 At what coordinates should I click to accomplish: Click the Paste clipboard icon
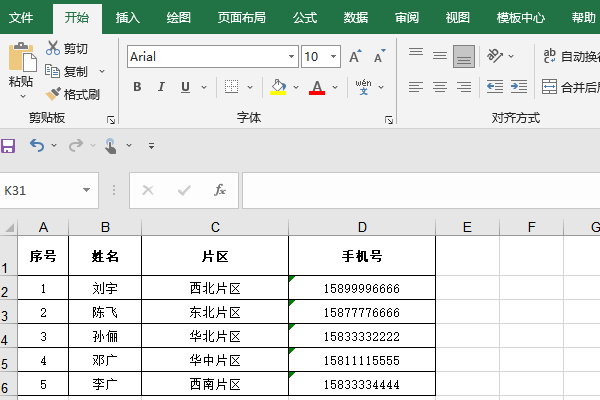click(x=22, y=57)
